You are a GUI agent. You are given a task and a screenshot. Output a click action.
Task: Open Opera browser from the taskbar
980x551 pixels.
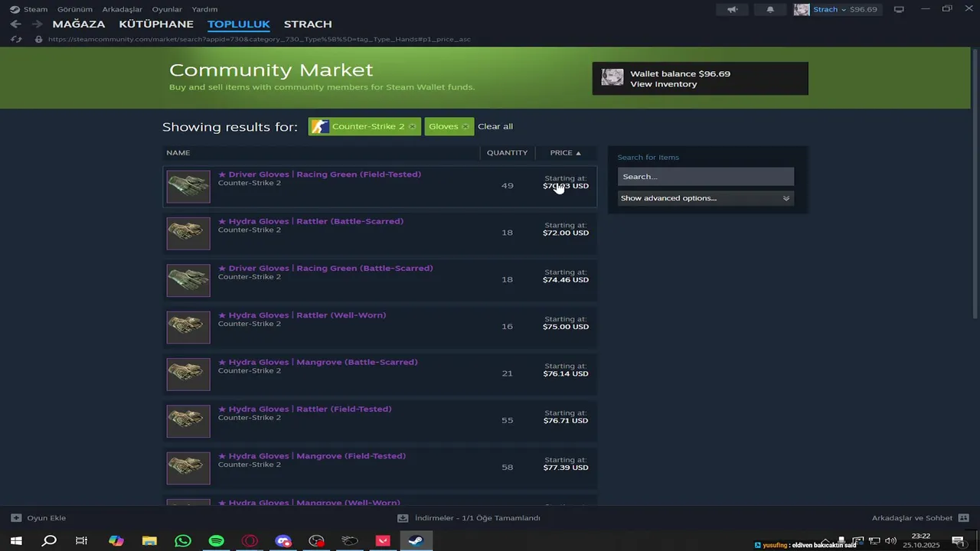[x=250, y=541]
